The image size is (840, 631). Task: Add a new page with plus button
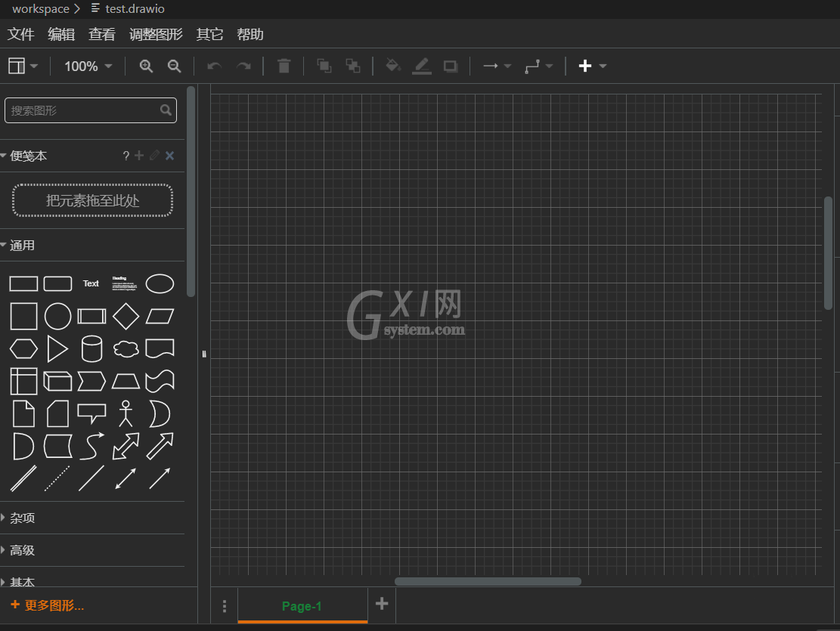[x=382, y=605]
